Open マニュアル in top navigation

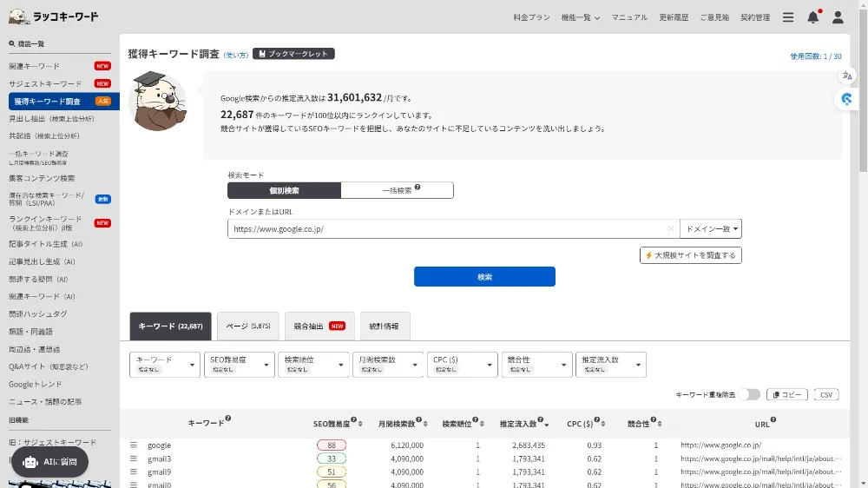[x=629, y=17]
